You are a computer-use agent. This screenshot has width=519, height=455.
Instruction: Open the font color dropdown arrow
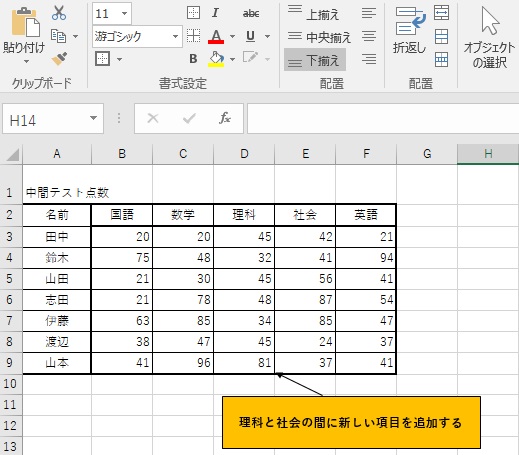[x=233, y=36]
